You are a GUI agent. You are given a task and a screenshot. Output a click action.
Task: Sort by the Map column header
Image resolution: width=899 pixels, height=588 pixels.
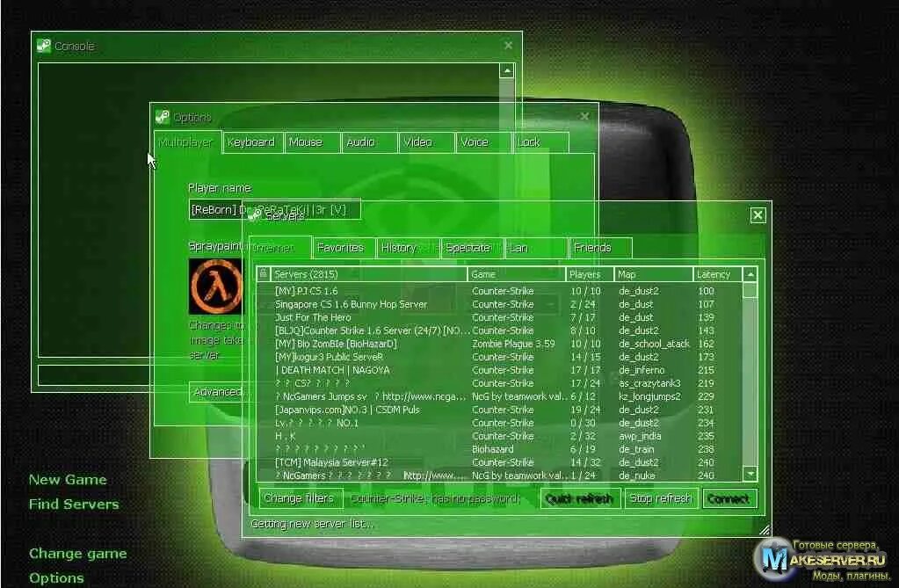tap(654, 274)
